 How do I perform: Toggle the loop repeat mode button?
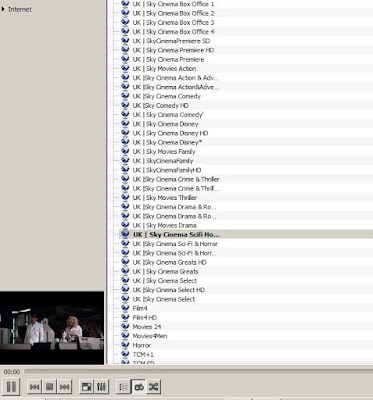(138, 387)
